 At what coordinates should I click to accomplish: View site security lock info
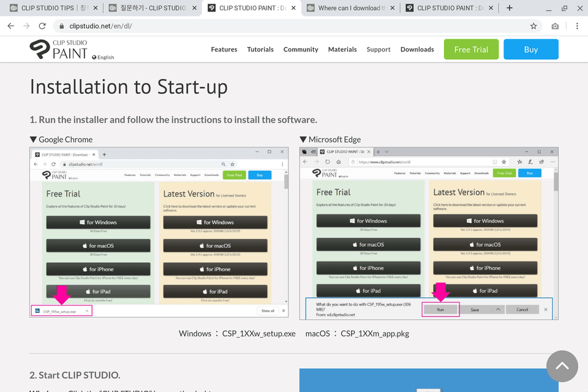[61, 26]
